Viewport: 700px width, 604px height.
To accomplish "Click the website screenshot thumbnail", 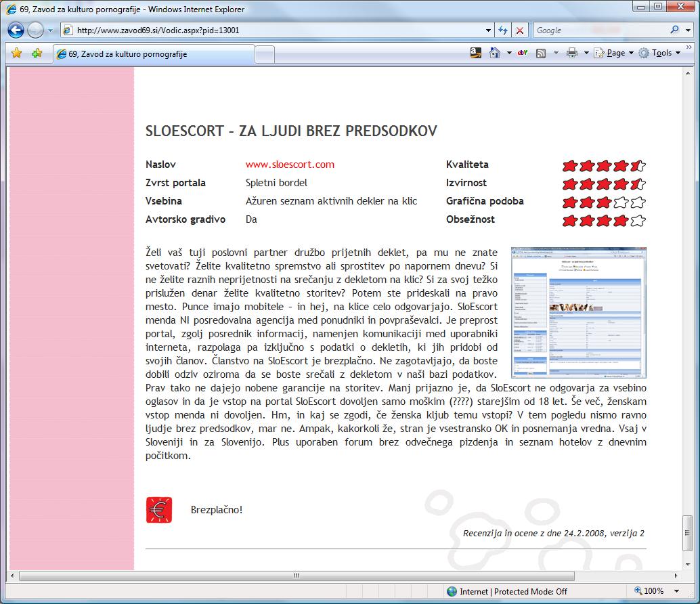I will click(579, 312).
